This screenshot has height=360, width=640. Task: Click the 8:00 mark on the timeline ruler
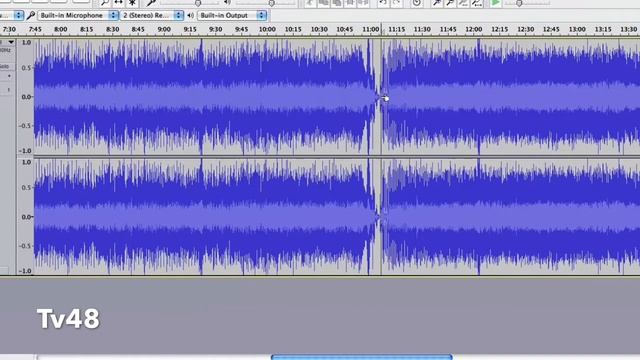point(60,29)
